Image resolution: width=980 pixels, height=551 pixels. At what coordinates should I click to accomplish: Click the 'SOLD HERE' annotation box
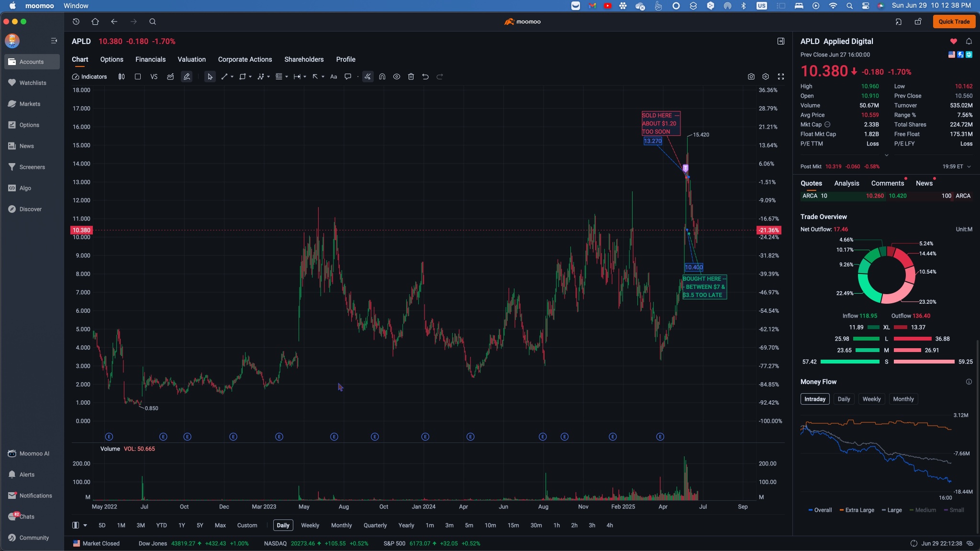(661, 123)
